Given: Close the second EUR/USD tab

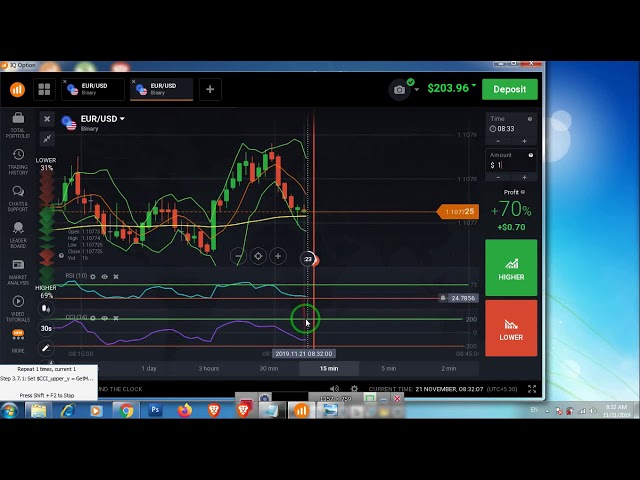Looking at the screenshot, I should pos(133,82).
